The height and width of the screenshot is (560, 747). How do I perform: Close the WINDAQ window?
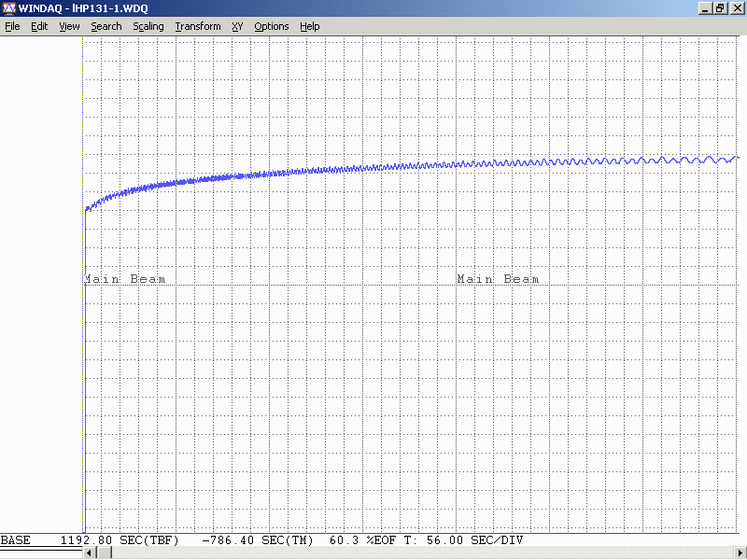736,8
